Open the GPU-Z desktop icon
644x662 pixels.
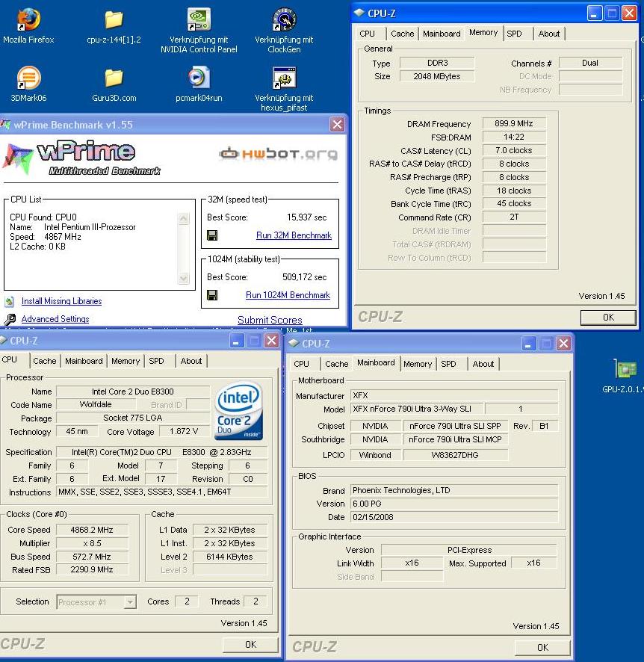click(625, 369)
